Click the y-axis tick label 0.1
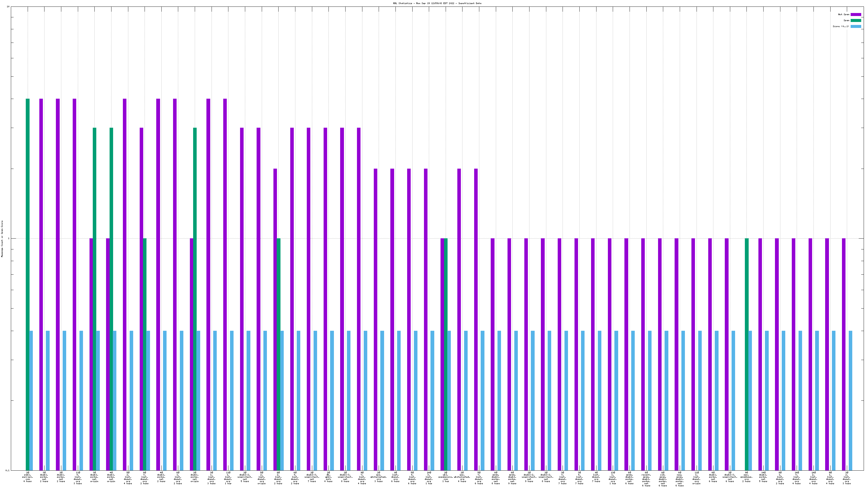Image resolution: width=868 pixels, height=488 pixels. click(x=7, y=470)
